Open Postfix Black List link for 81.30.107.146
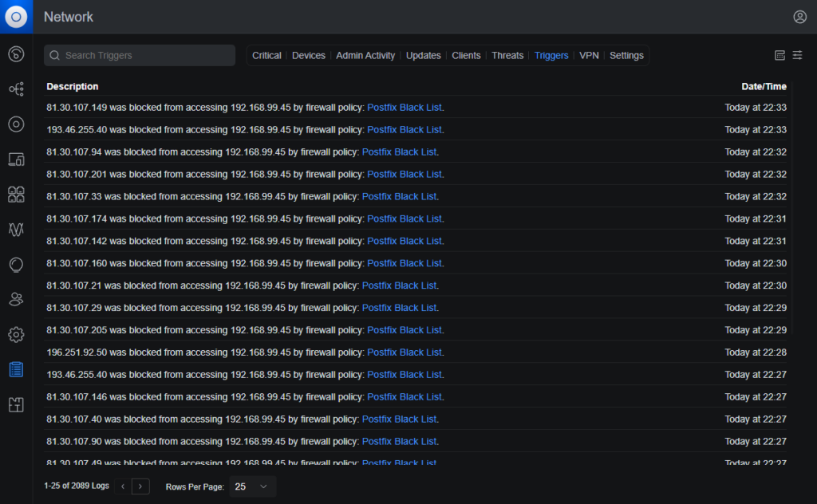The image size is (817, 504). [x=405, y=397]
